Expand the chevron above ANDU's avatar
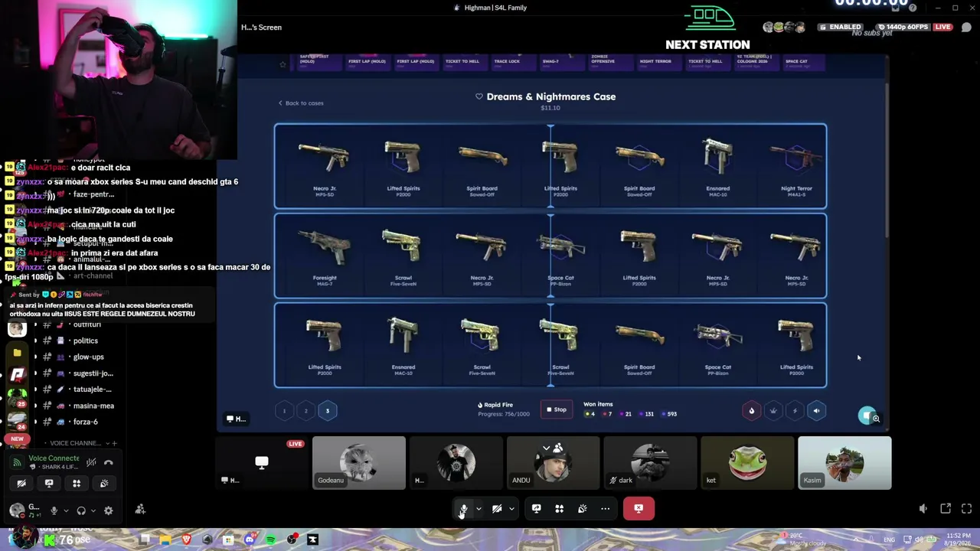Viewport: 980px width, 551px height. click(546, 448)
